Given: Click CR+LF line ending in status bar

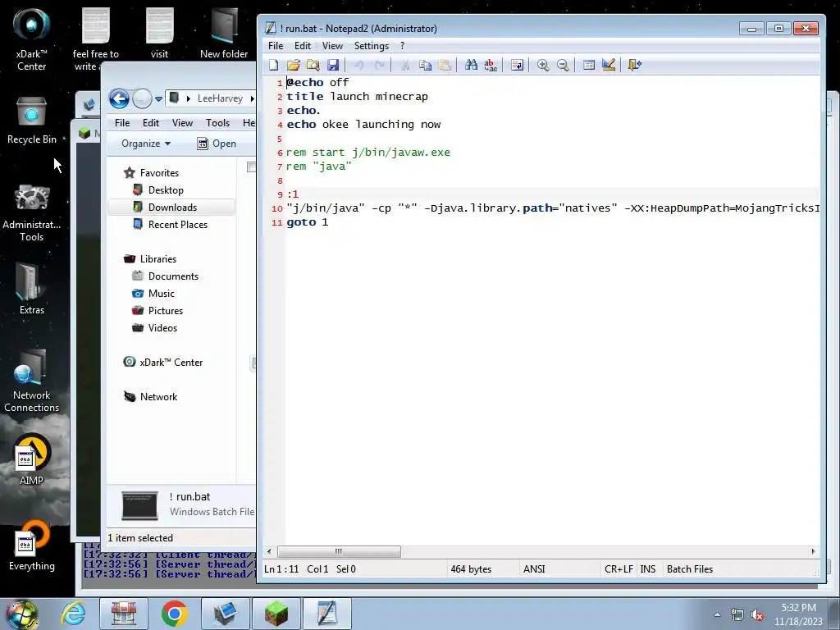Looking at the screenshot, I should (x=619, y=569).
